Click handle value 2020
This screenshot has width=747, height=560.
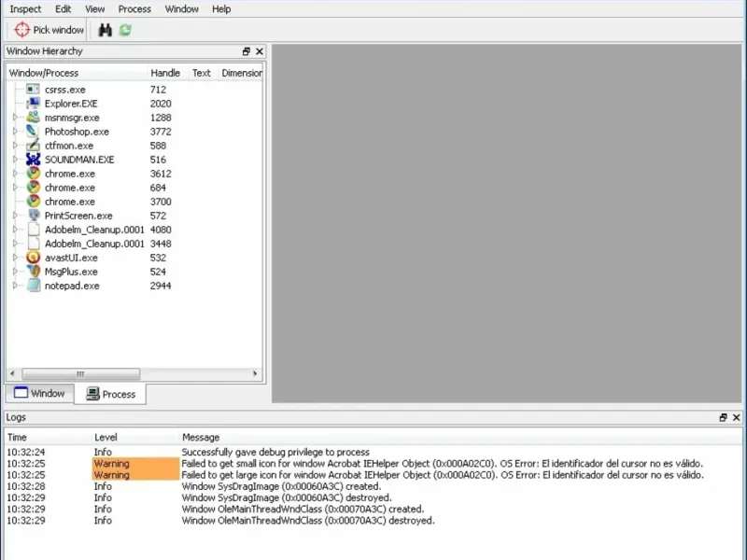pos(161,104)
